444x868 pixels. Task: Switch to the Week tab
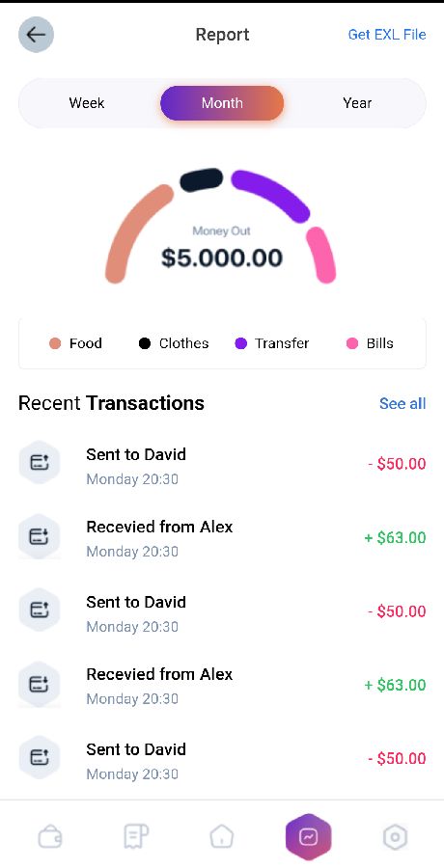coord(87,103)
